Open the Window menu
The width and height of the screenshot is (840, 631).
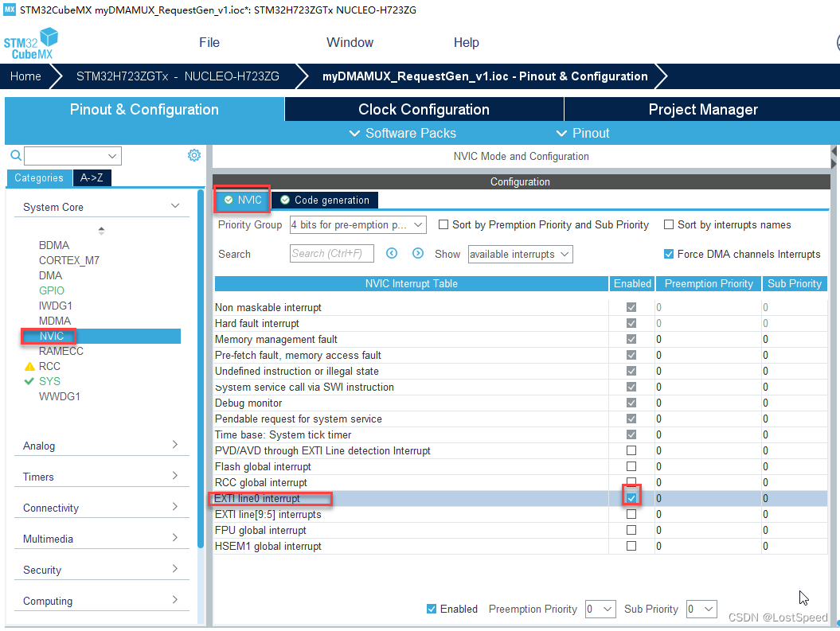coord(350,43)
